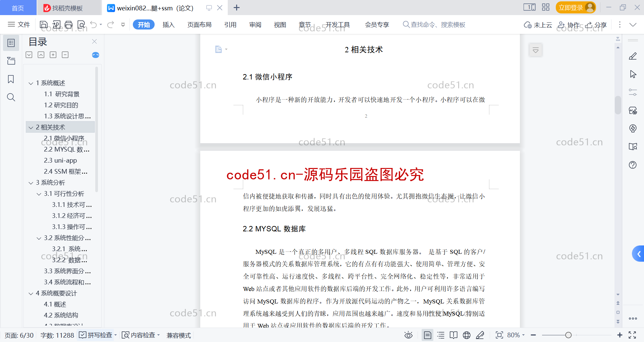Click zoom in plus button
The image size is (644, 342).
click(620, 335)
